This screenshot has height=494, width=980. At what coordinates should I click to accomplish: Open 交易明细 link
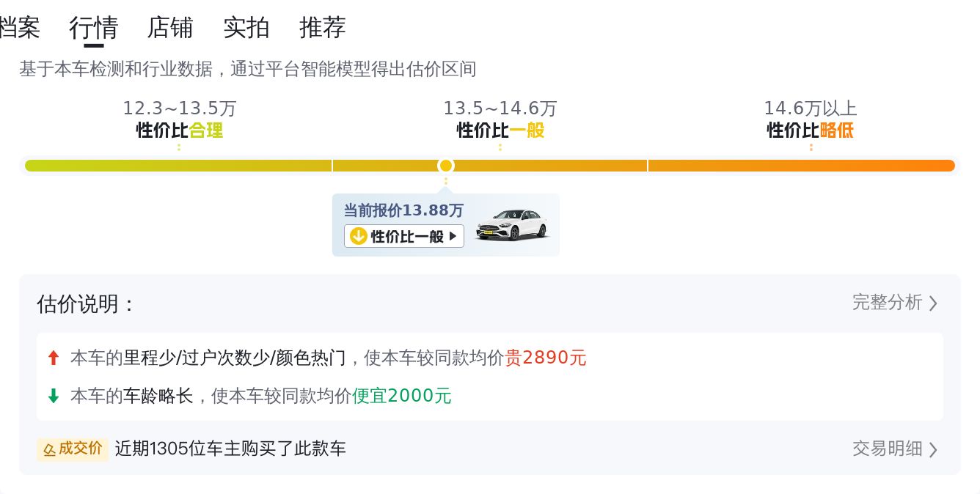click(887, 449)
